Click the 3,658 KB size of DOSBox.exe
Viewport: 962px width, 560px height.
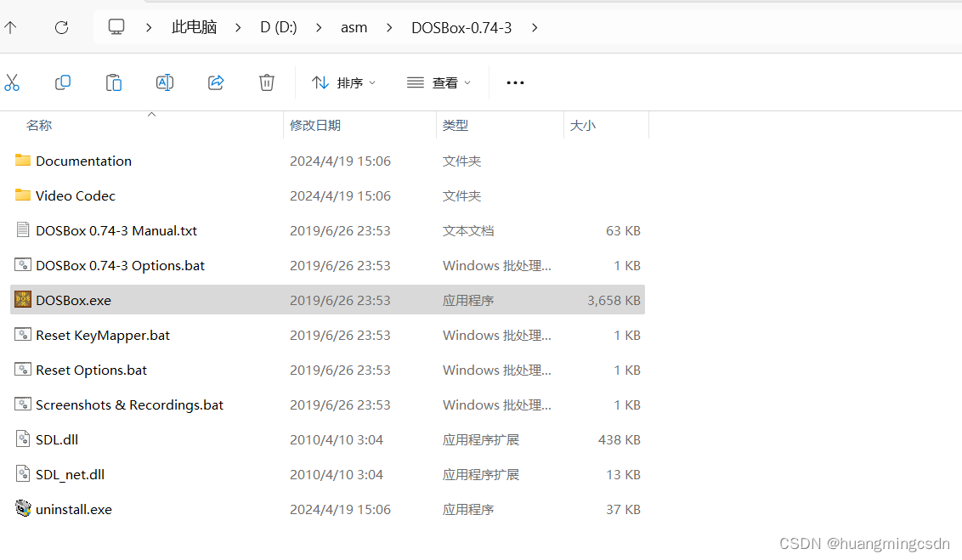(614, 301)
